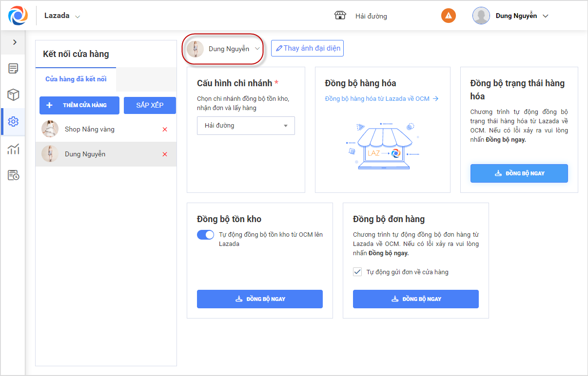The height and width of the screenshot is (376, 588).
Task: Click the OCM logo in header
Action: (x=18, y=16)
